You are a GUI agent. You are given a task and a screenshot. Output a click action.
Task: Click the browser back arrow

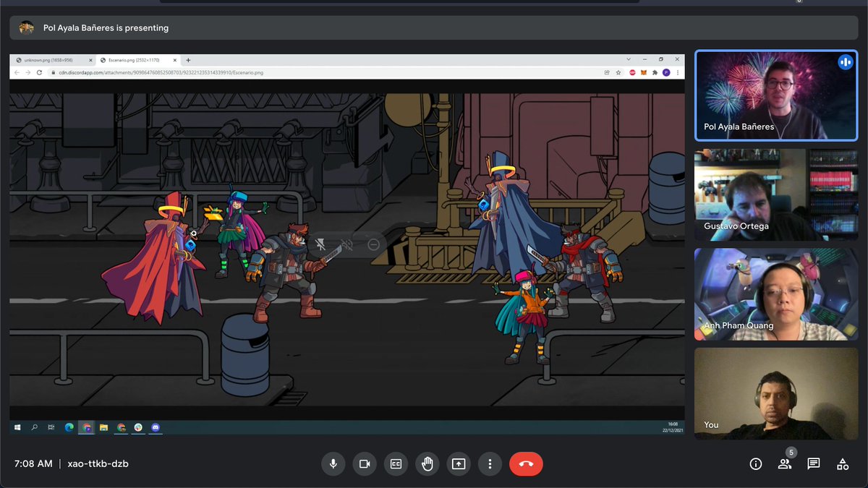[17, 72]
